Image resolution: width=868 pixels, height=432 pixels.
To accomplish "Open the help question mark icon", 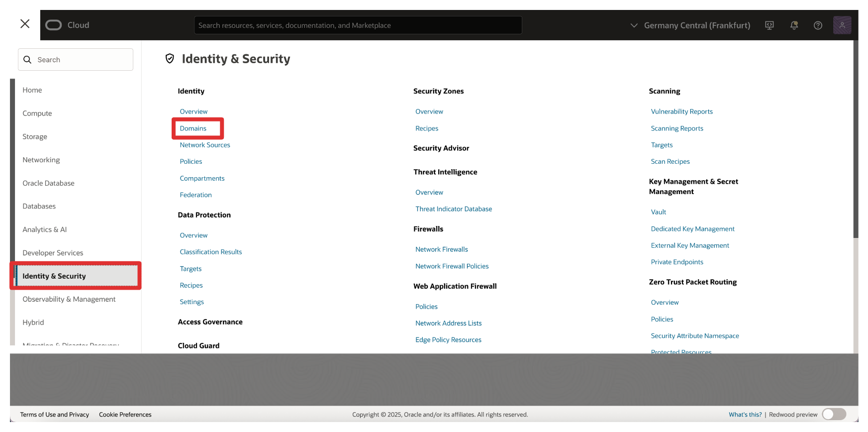I will (818, 25).
